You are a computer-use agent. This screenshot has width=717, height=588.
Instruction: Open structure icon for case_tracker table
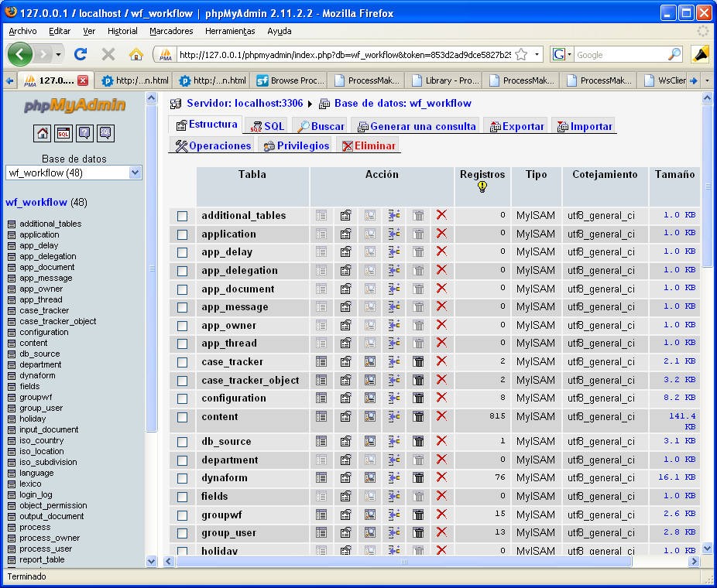click(345, 361)
